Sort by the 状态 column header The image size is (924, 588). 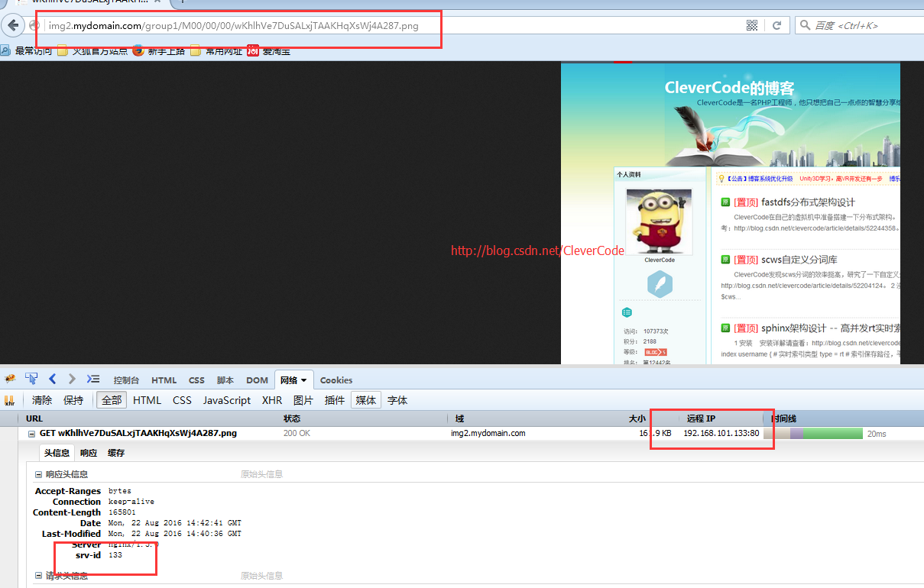pos(364,418)
